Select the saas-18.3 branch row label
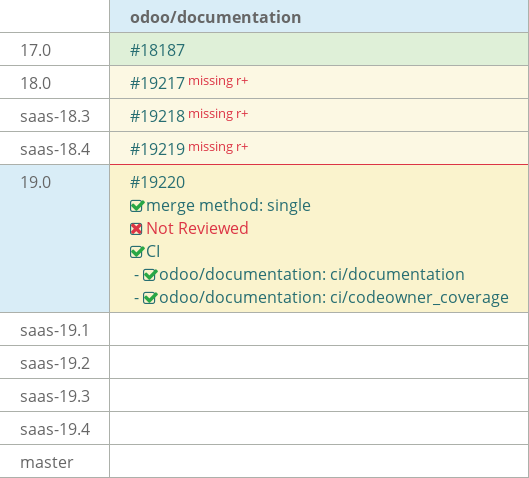 click(x=55, y=116)
